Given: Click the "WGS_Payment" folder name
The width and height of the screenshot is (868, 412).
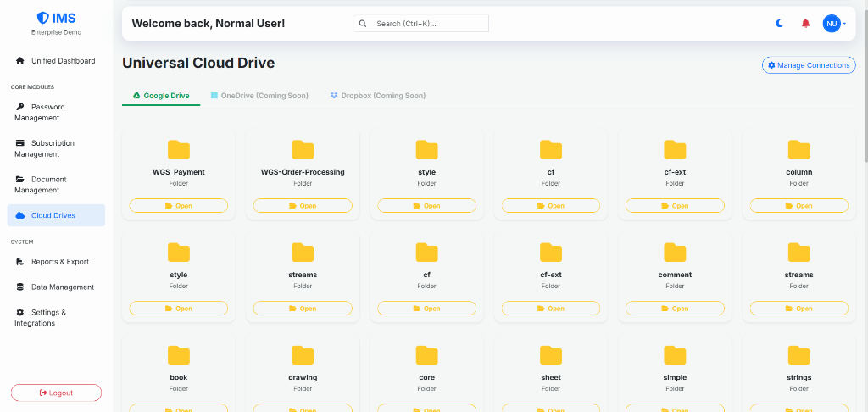Looking at the screenshot, I should tap(179, 172).
